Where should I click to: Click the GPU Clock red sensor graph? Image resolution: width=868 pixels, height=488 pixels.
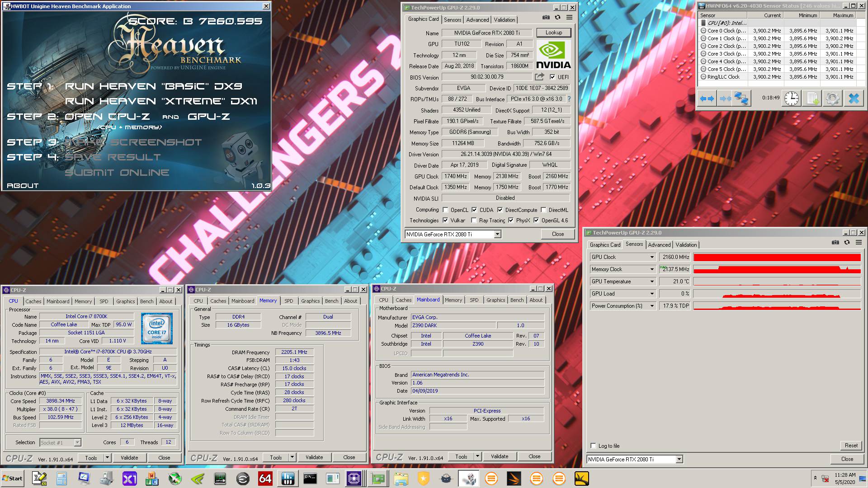(x=777, y=257)
